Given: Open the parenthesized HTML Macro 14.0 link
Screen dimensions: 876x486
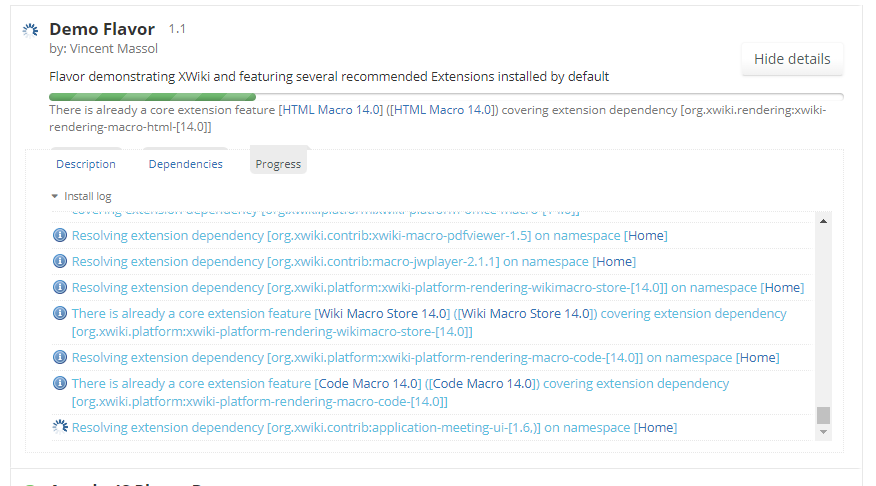Looking at the screenshot, I should (442, 110).
